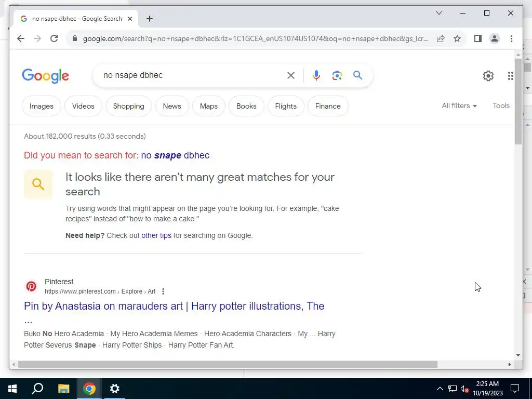Click the horizontal scrollbar thumb
The image size is (532, 399).
tap(228, 364)
